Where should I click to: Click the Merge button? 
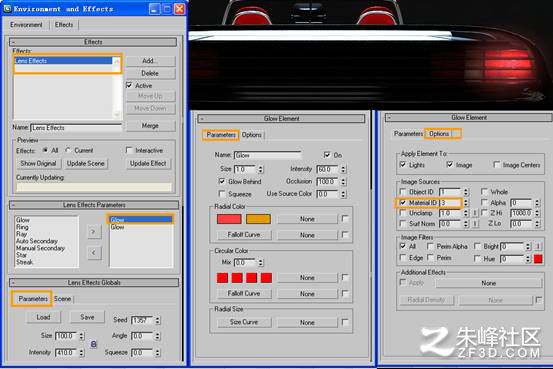pyautogui.click(x=150, y=126)
